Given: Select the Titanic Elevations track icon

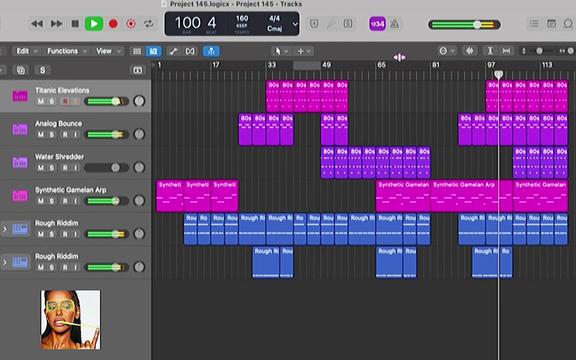Looking at the screenshot, I should [x=20, y=96].
